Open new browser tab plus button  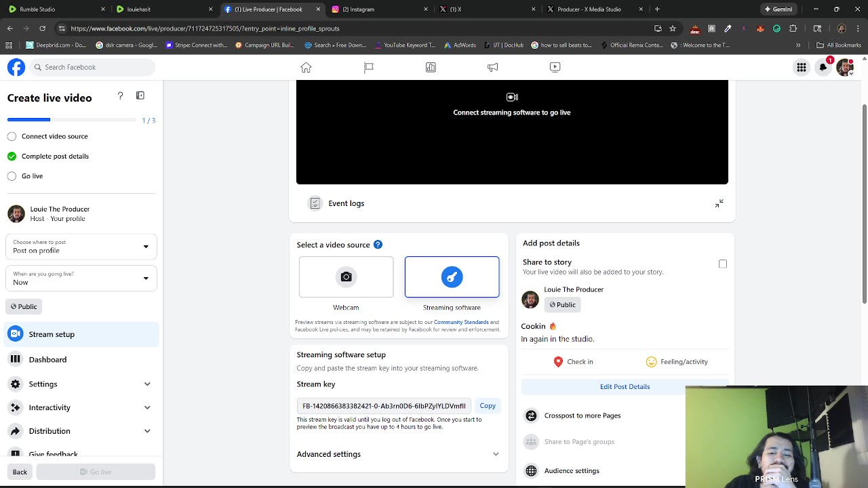coord(657,9)
